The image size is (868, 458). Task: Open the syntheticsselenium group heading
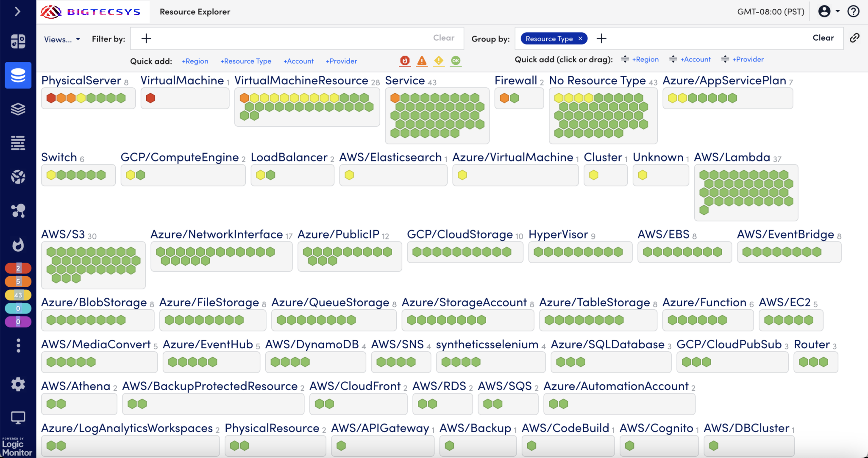(x=487, y=344)
